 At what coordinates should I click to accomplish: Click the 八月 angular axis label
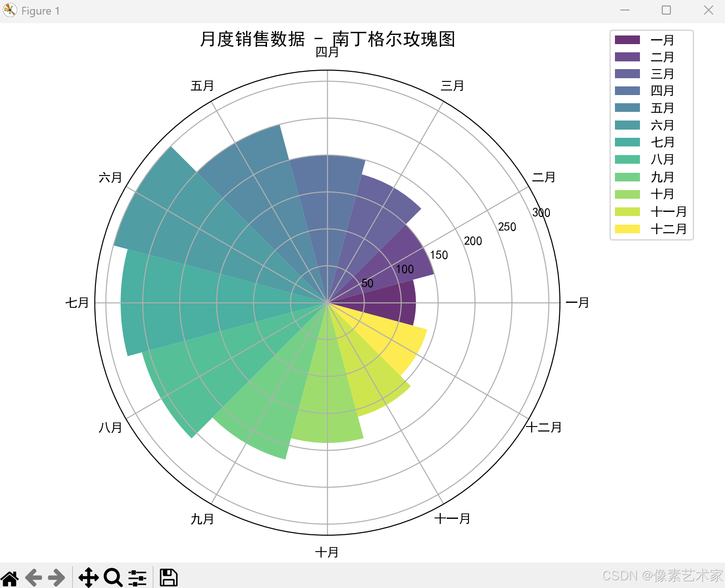(111, 427)
